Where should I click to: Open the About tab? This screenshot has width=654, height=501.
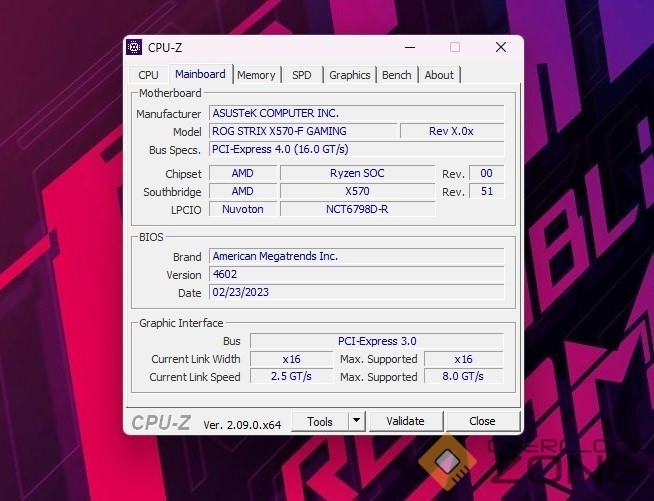(x=439, y=75)
